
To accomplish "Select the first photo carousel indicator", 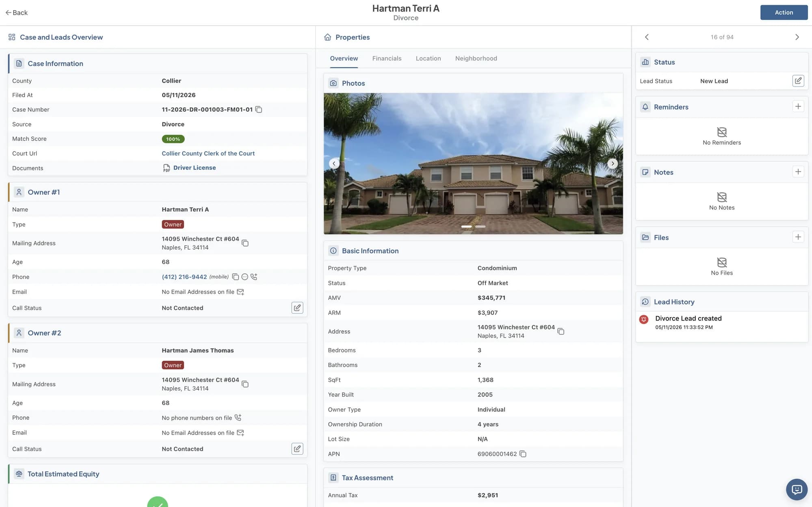I will (466, 226).
